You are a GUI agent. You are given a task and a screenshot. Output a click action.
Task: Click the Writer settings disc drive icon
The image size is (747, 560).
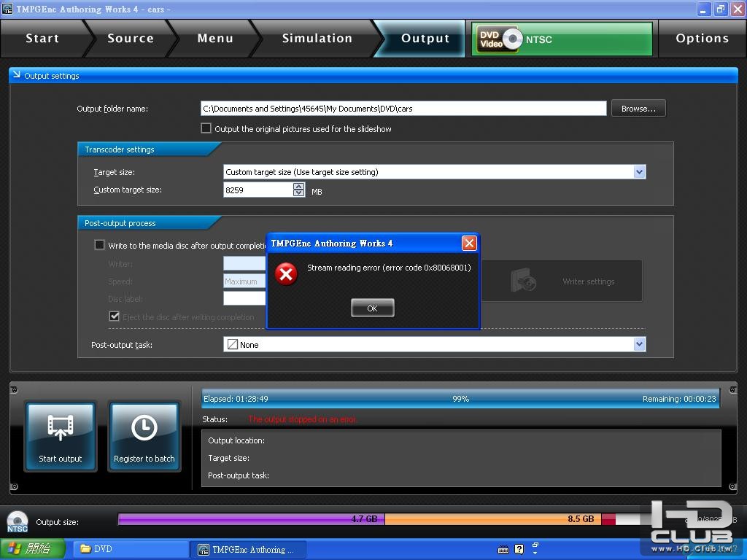coord(523,280)
